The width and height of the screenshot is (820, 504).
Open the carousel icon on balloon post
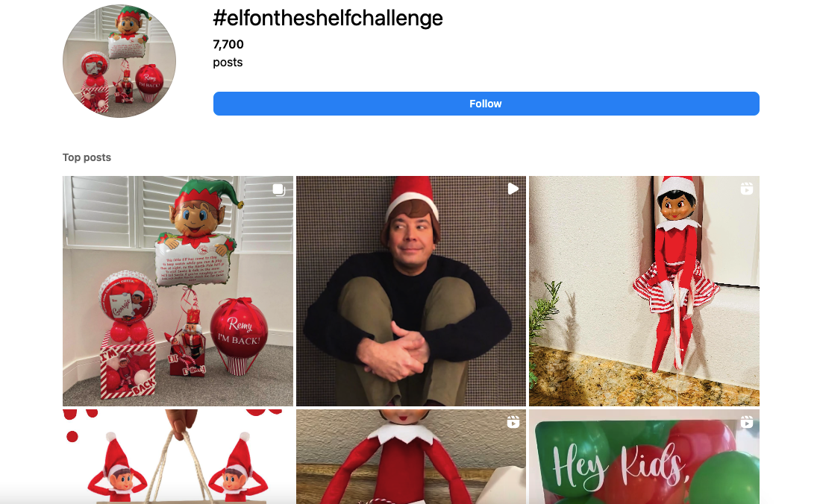(279, 189)
